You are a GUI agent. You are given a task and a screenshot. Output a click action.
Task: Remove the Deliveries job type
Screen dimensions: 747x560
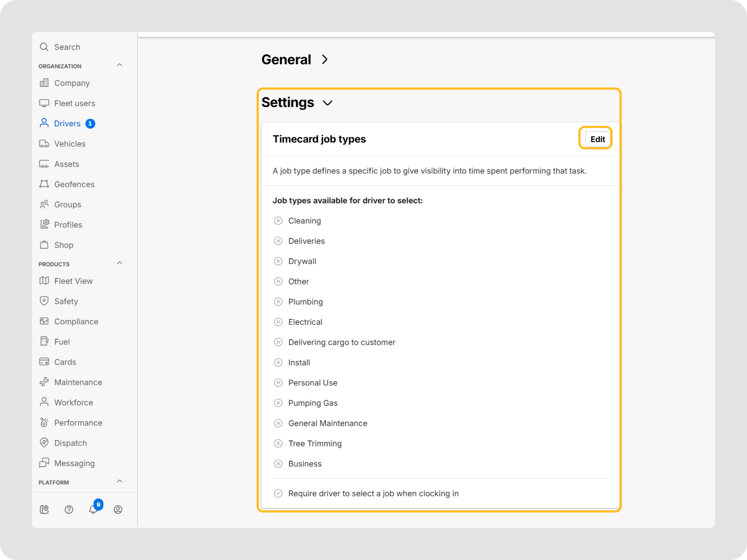(278, 241)
